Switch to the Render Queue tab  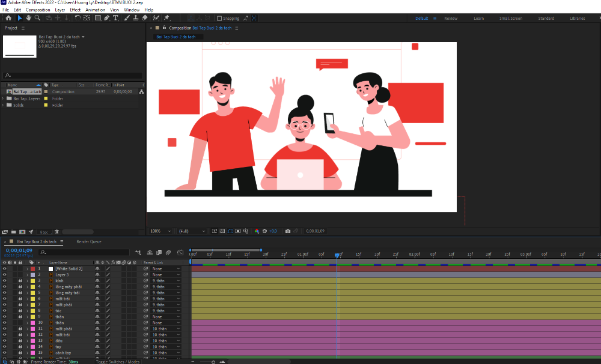pyautogui.click(x=89, y=242)
